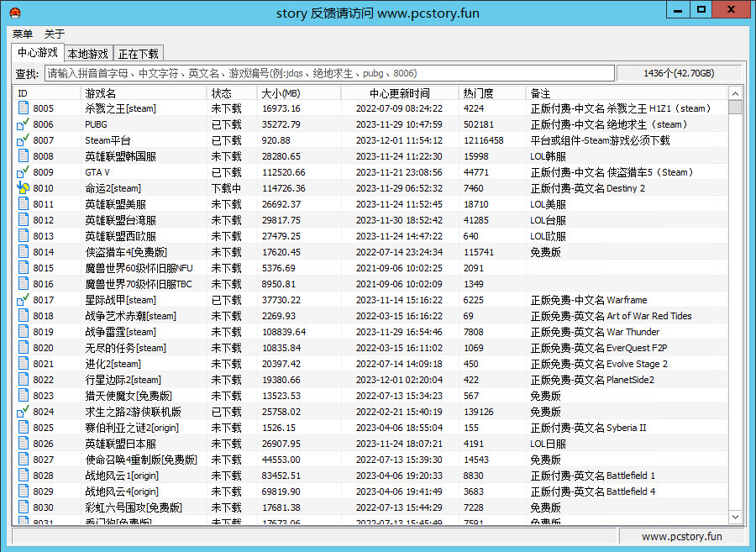Click the file icon for 彩虹六号围攻[免费版]

(24, 507)
